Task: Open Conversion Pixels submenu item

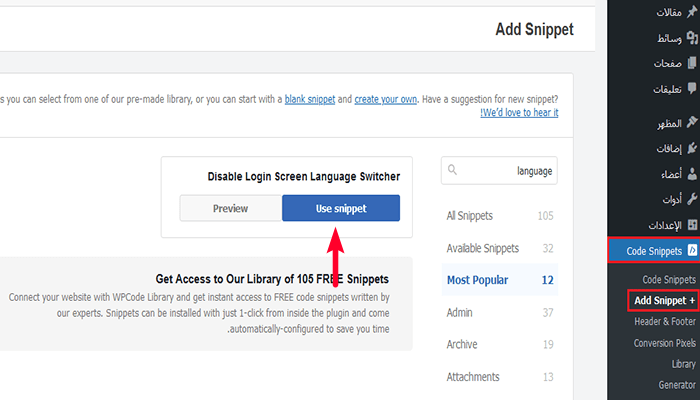Action: [x=665, y=343]
